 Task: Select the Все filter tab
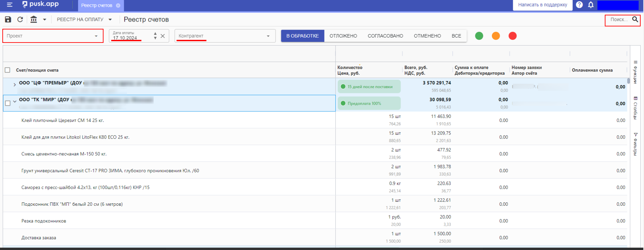tap(456, 36)
